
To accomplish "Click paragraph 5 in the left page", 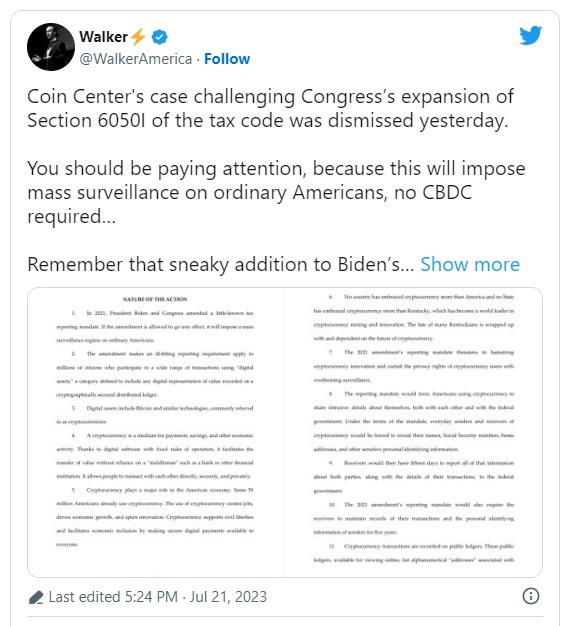I will click(155, 517).
